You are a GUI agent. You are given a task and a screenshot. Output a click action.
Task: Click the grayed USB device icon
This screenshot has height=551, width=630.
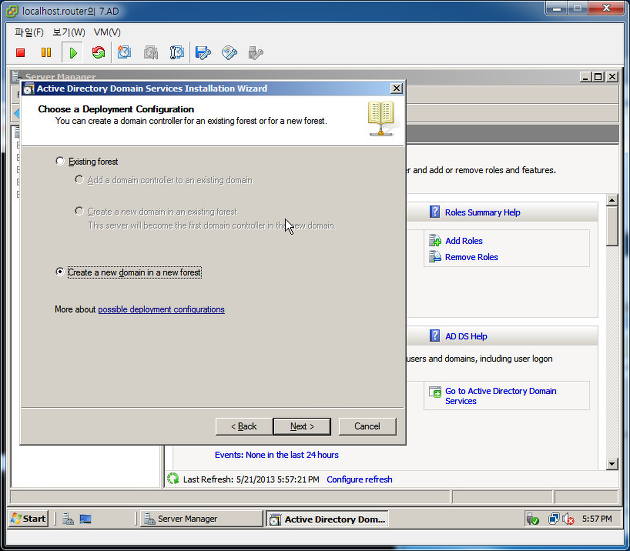[256, 53]
